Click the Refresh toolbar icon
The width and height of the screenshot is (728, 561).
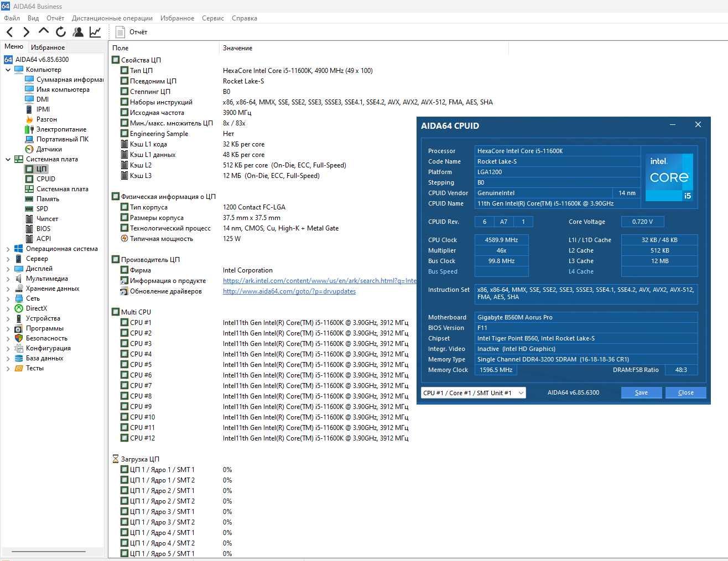tap(60, 32)
